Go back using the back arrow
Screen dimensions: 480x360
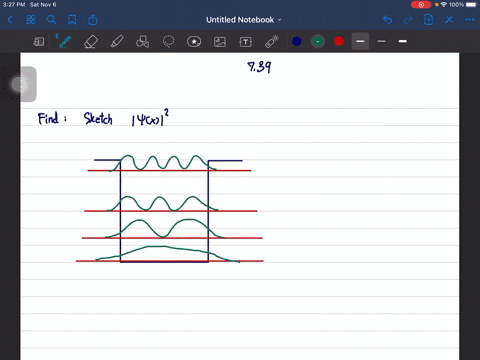click(10, 20)
